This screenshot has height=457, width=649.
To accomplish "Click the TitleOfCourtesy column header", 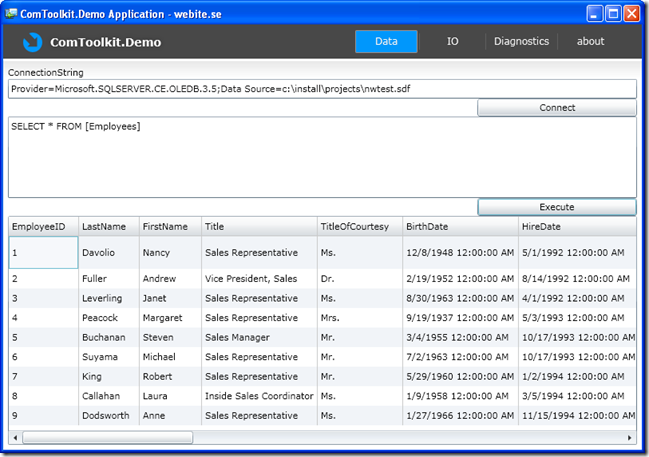I will tap(360, 227).
